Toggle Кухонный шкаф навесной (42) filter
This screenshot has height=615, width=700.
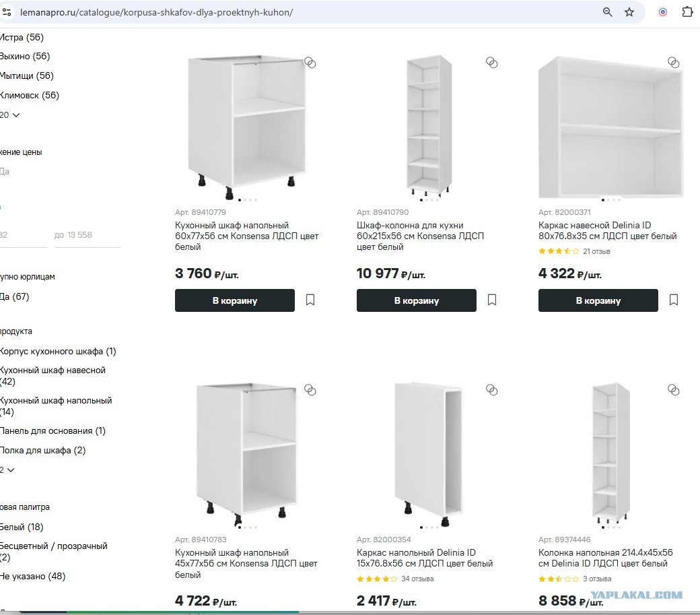coord(53,376)
